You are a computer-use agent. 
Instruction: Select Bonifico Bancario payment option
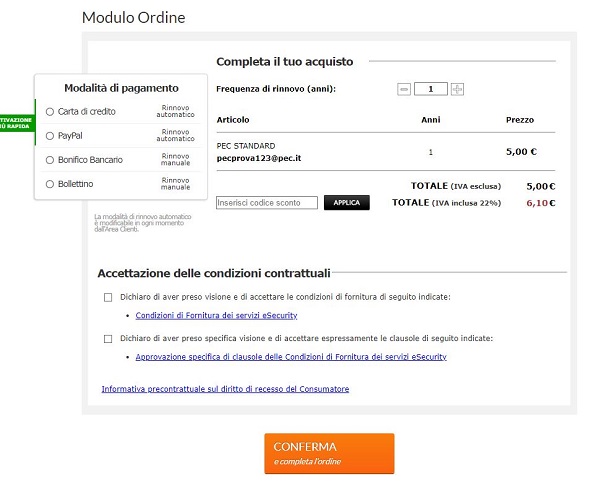pyautogui.click(x=50, y=160)
